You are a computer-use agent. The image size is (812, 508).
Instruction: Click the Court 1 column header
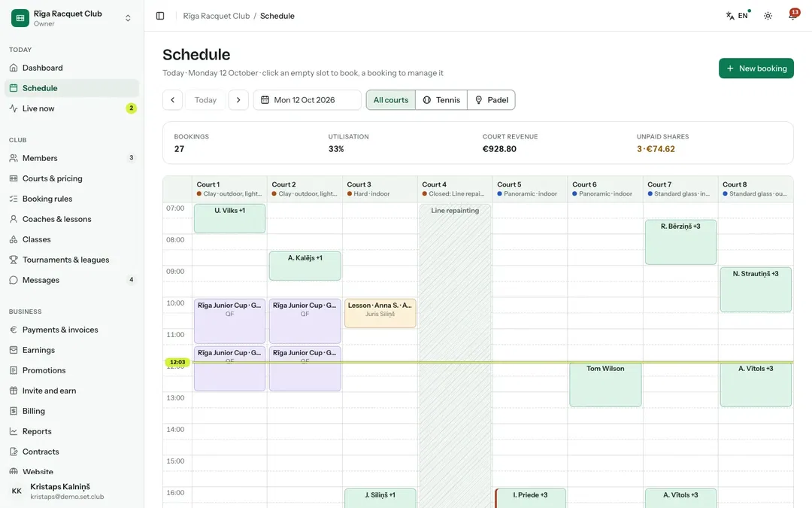(229, 189)
